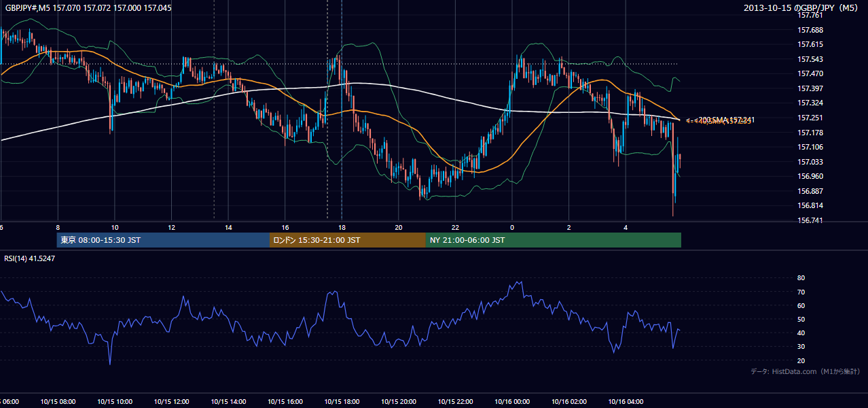This screenshot has height=408, width=868.
Task: Click price axis label 157.615
Action: point(810,44)
